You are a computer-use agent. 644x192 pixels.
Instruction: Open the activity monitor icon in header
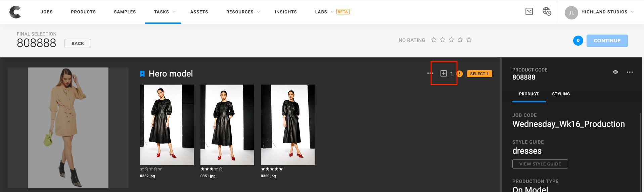click(x=529, y=12)
